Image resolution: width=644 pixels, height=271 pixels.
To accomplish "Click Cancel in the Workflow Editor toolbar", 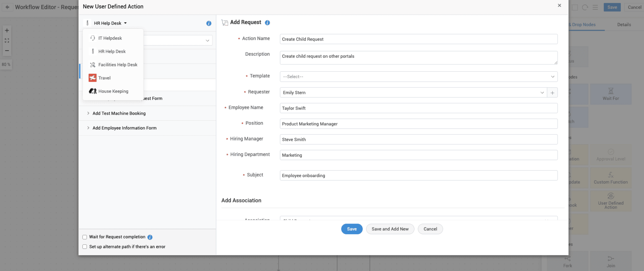I will (634, 7).
